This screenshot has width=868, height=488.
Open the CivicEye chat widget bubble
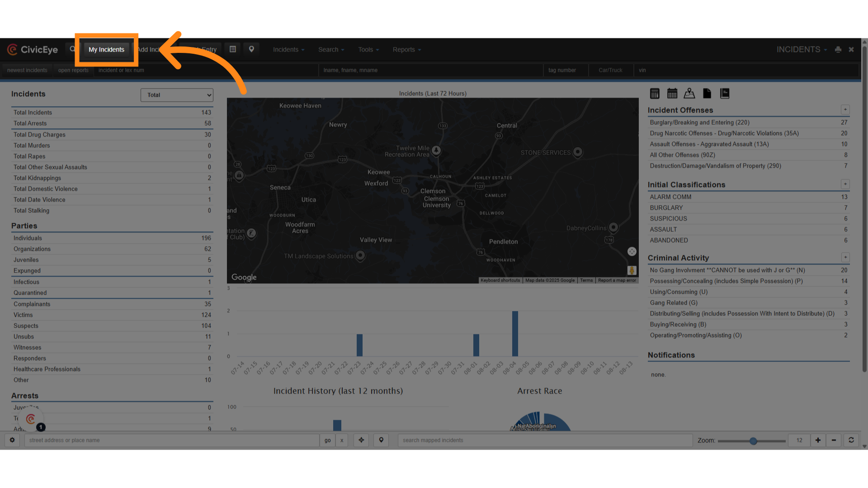tap(31, 419)
